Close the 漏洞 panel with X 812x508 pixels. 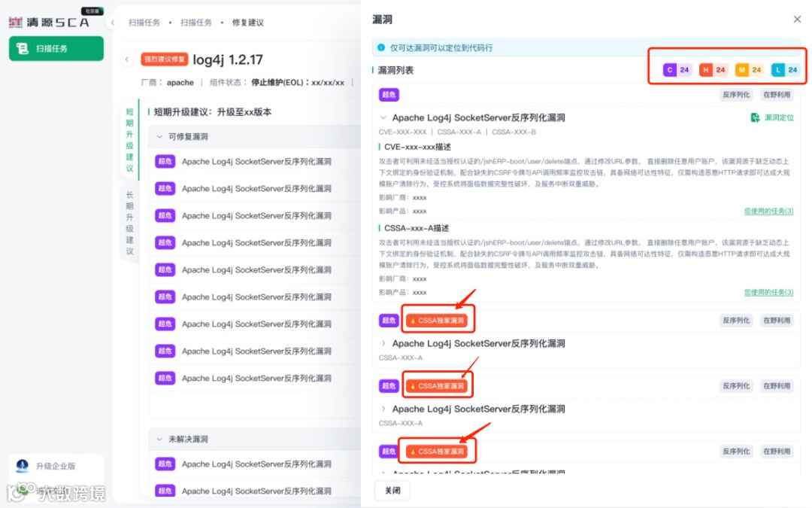coord(796,19)
